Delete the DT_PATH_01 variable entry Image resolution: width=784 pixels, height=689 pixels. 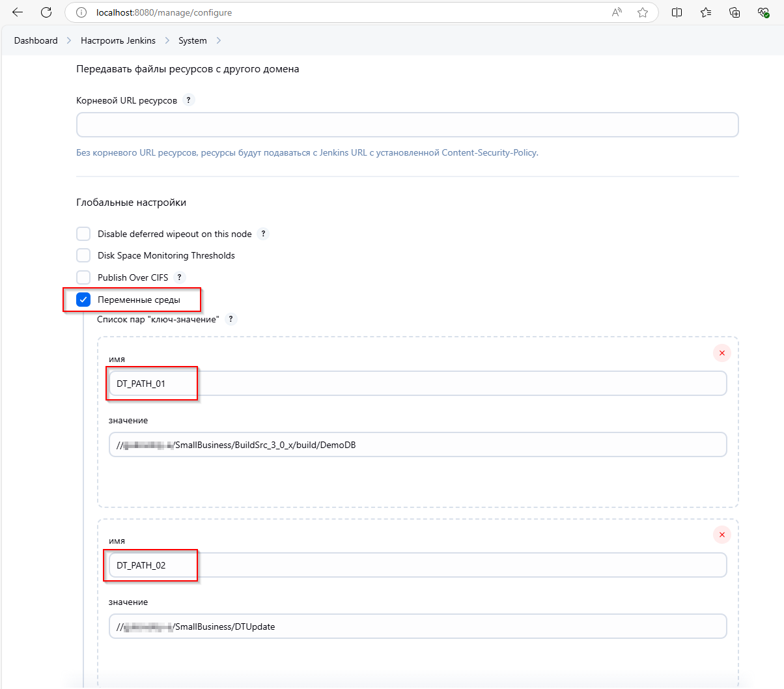pos(721,353)
